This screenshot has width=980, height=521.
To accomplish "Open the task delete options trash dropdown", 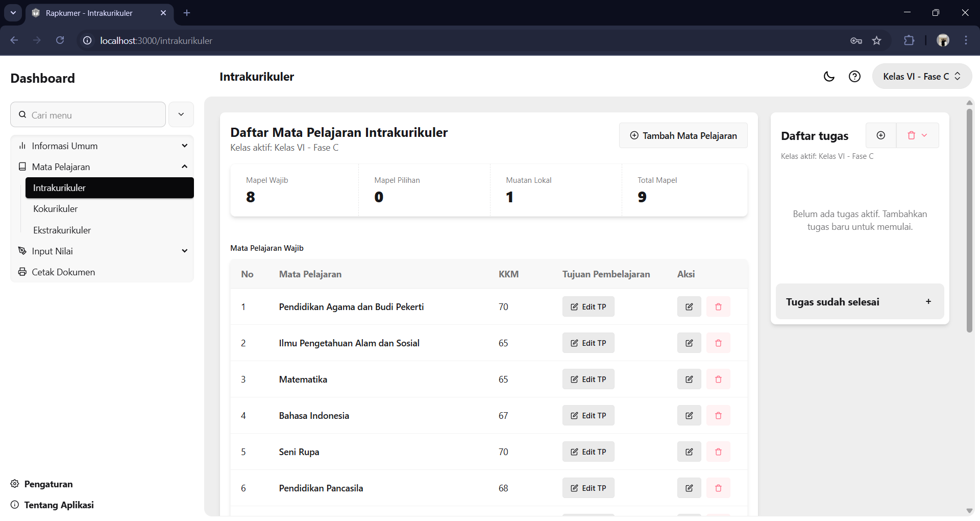I will (917, 135).
